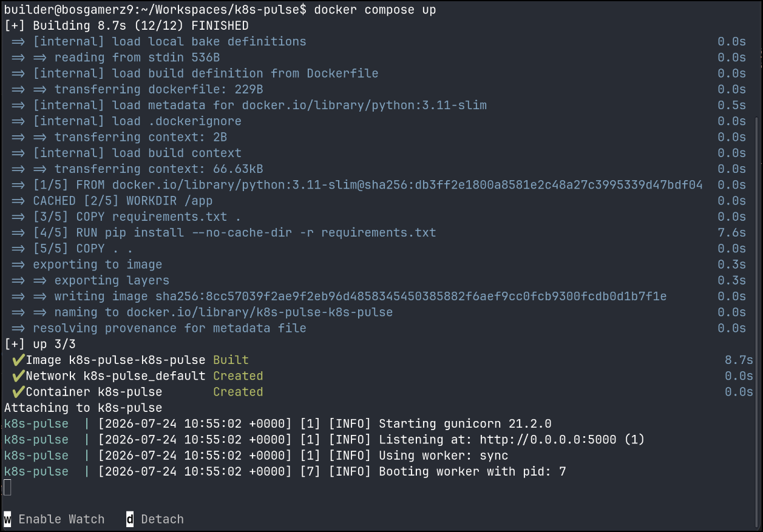
Task: Select the Enable Watch option
Action: pyautogui.click(x=61, y=519)
